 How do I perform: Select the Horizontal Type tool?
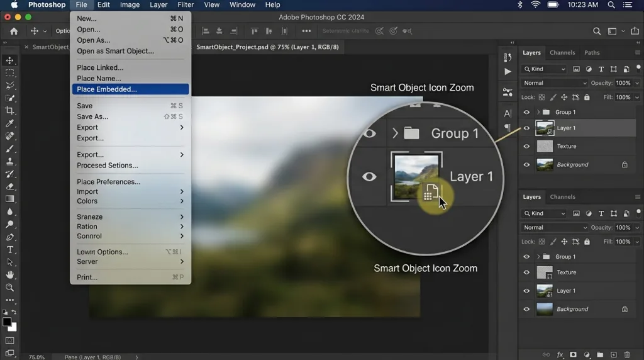tap(10, 249)
